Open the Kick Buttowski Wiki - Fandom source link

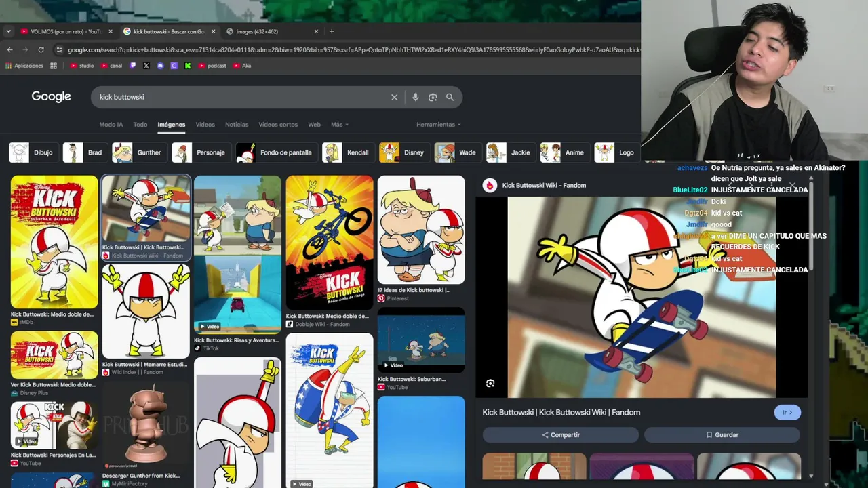[x=544, y=185]
